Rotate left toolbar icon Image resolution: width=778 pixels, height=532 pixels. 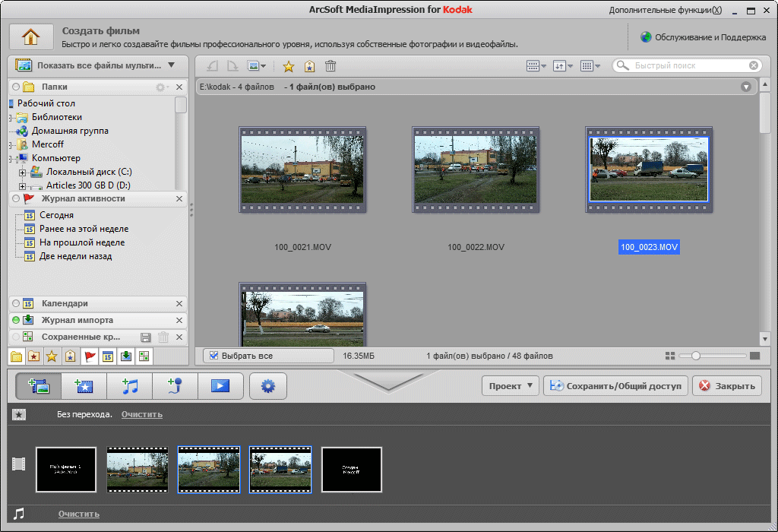213,65
